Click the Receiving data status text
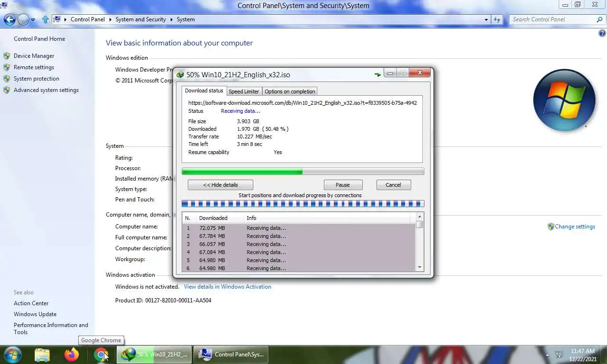The width and height of the screenshot is (607, 364). (x=240, y=111)
